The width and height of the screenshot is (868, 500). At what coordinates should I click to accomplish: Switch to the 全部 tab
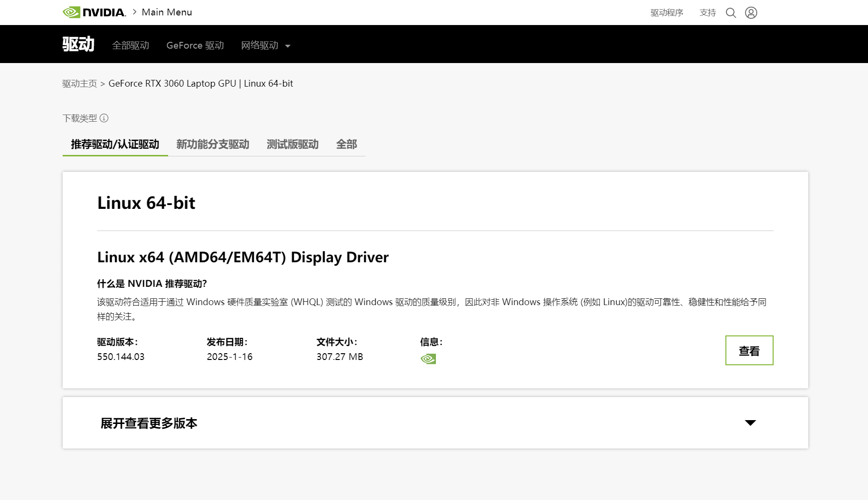(x=347, y=144)
